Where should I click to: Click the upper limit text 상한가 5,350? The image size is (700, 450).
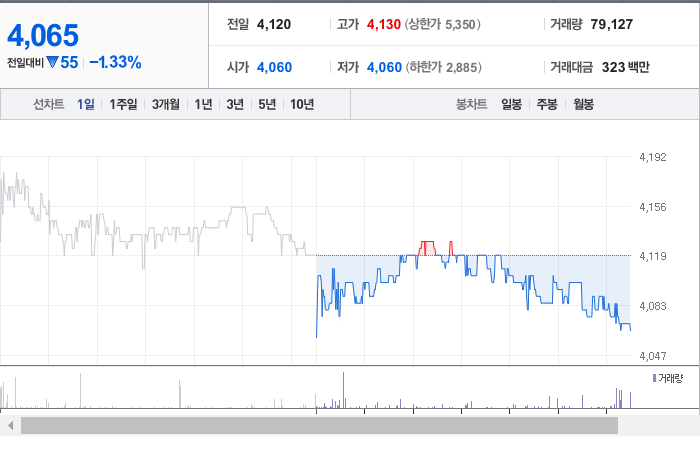click(443, 24)
